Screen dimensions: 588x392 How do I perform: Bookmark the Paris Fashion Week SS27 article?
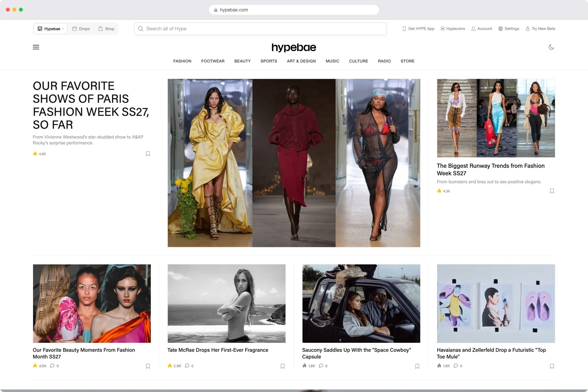[x=148, y=154]
